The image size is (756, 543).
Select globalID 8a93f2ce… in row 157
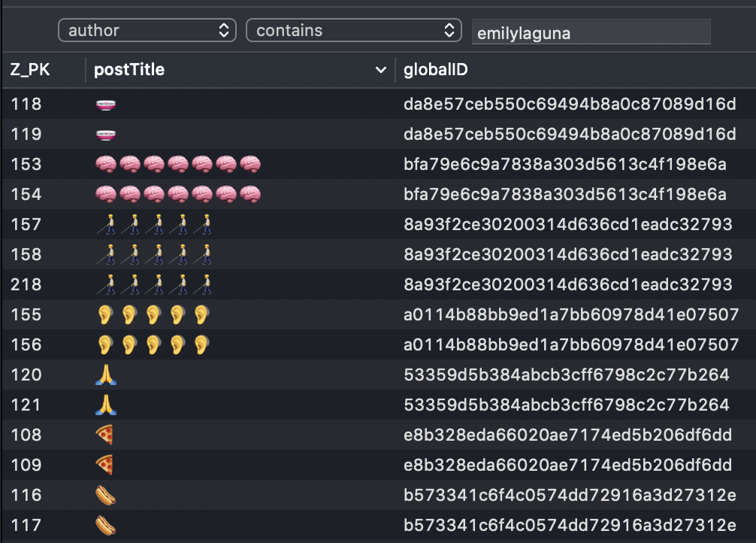tap(568, 224)
